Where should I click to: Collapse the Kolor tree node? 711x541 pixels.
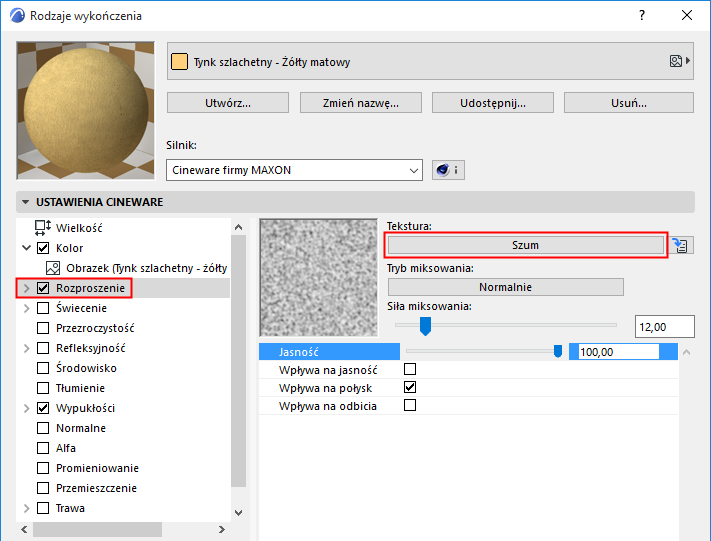[26, 248]
